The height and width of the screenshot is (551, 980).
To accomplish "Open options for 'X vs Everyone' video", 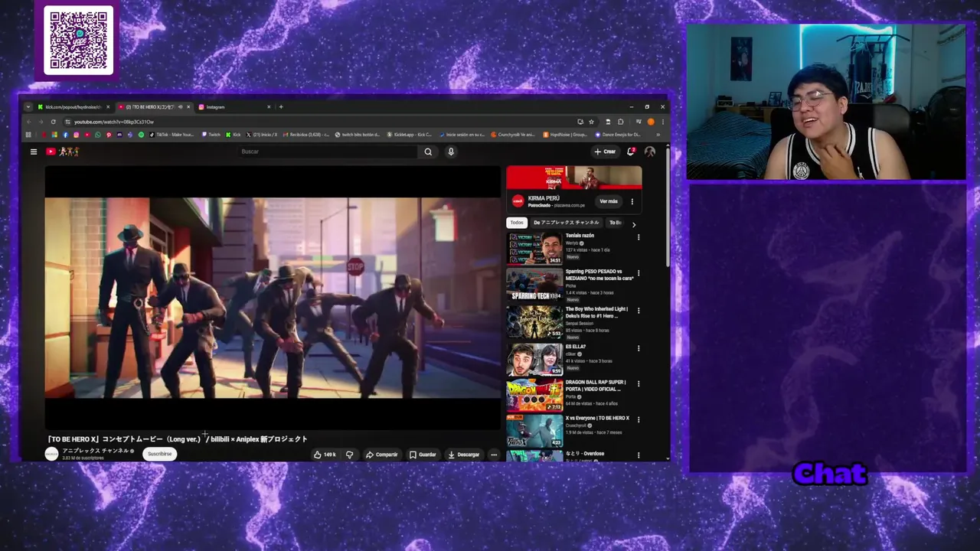I will coord(639,420).
